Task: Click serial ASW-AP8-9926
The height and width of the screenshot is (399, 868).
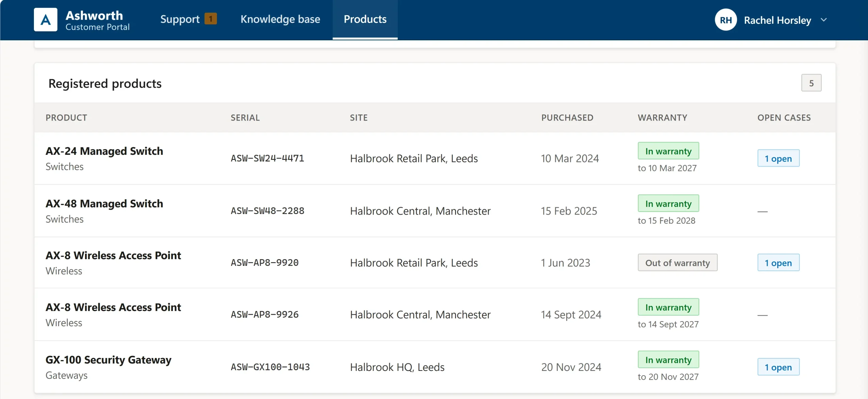Action: click(264, 314)
